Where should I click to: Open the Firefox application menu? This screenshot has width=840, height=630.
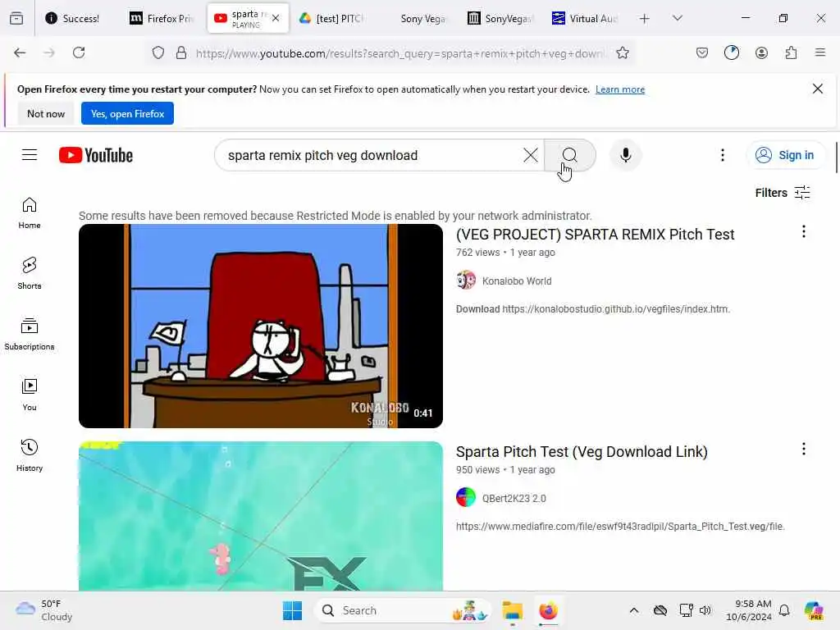820,52
